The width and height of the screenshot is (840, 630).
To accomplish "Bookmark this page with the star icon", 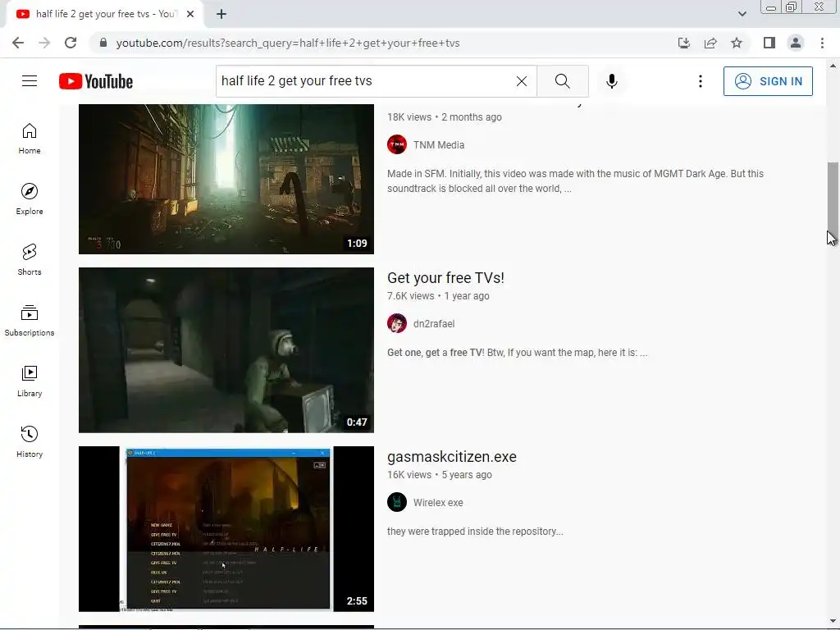I will point(737,43).
